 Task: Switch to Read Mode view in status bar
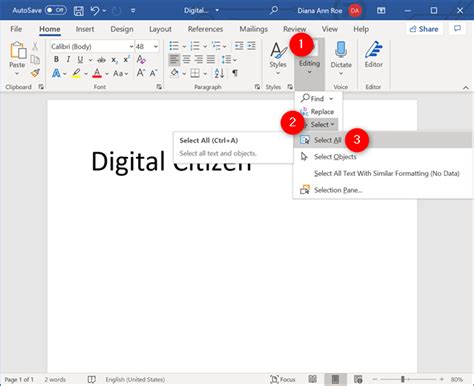[312, 379]
